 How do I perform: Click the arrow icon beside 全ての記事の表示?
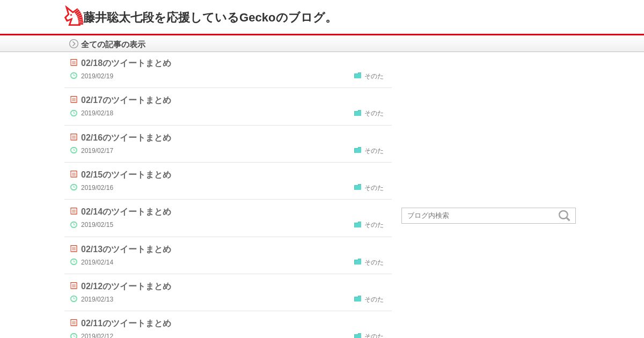[x=74, y=44]
